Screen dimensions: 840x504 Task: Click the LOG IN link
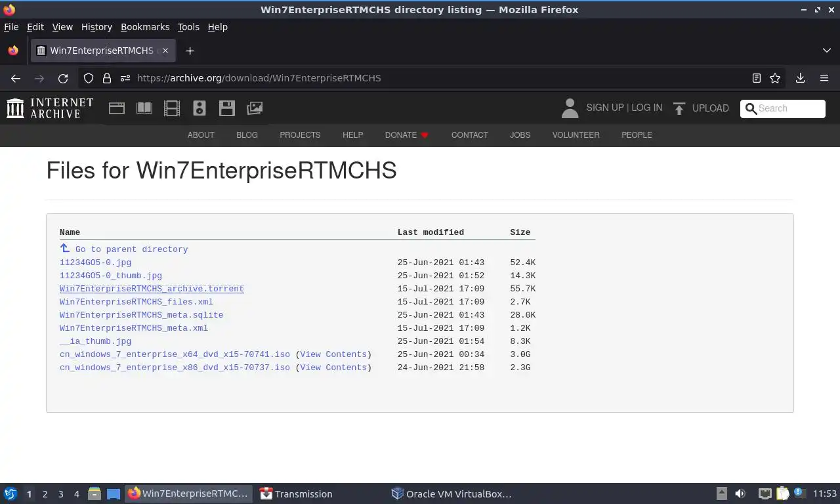[647, 108]
